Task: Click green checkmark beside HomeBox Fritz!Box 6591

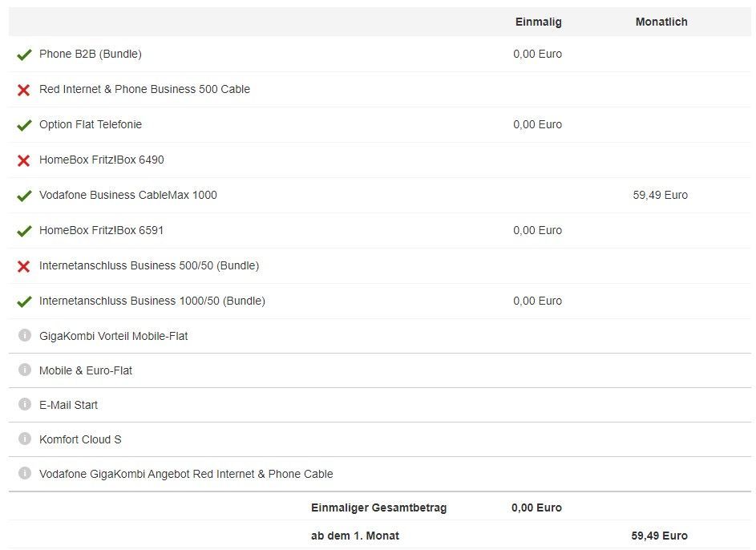Action: pos(24,231)
